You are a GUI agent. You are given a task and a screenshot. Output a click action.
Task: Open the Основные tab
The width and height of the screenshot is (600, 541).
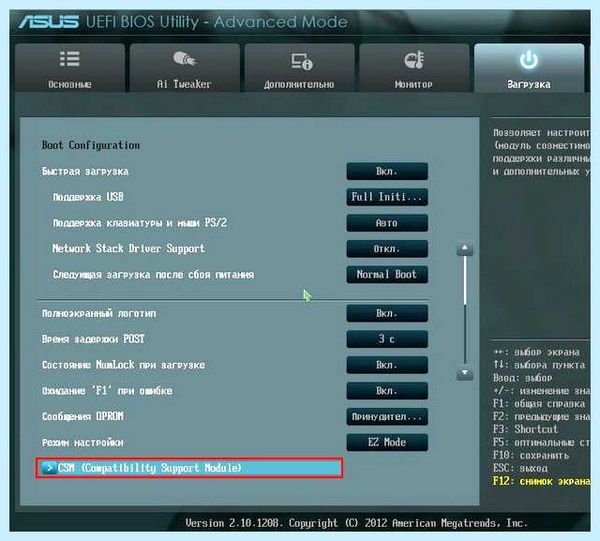pos(70,68)
